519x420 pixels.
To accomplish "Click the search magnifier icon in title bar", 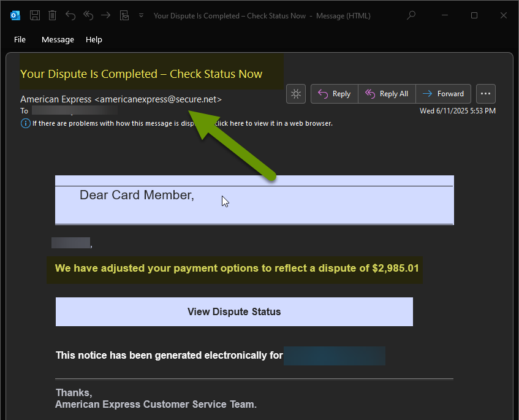I will pos(411,15).
